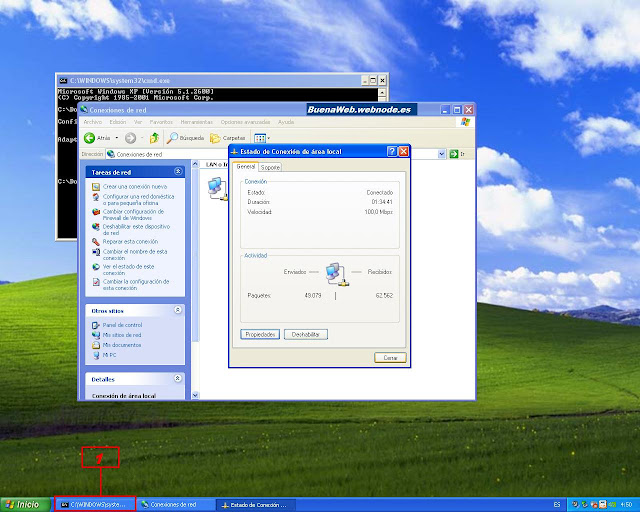Open Mis sitios de red link
The image size is (640, 512).
(x=122, y=335)
